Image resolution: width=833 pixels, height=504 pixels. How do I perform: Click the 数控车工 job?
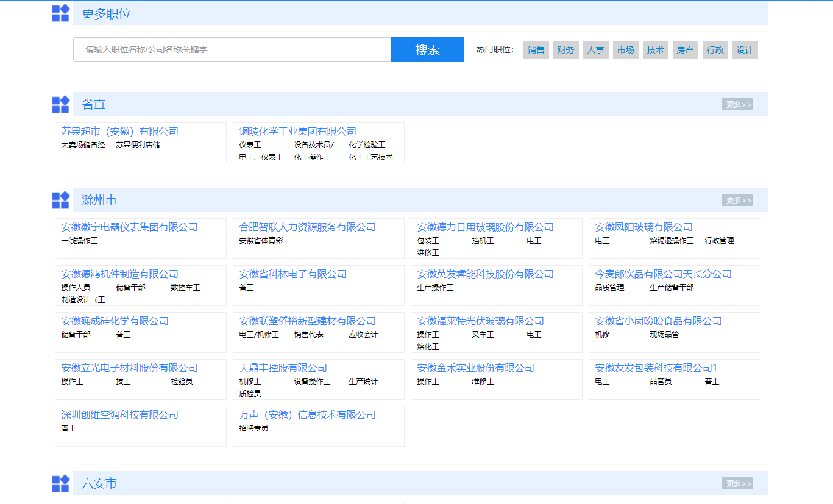(185, 288)
